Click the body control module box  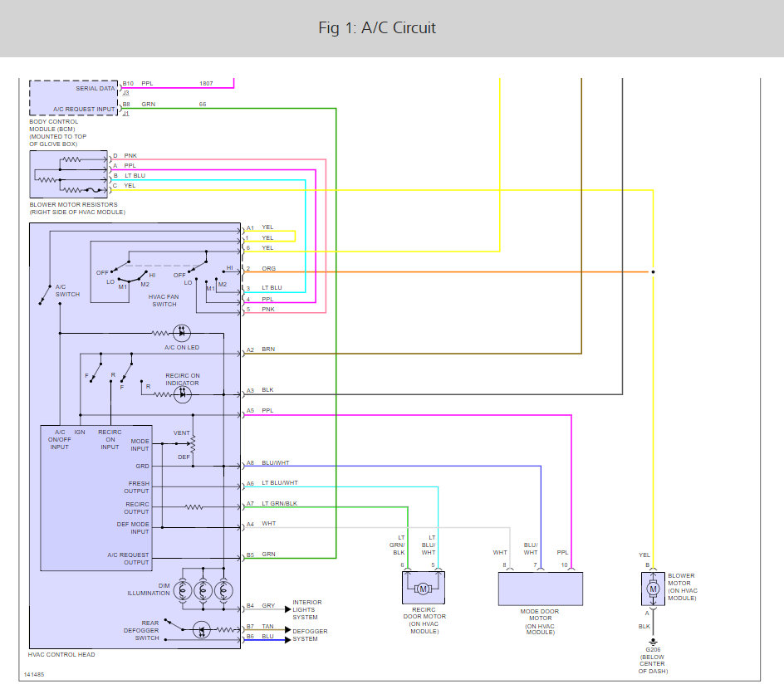click(x=74, y=98)
